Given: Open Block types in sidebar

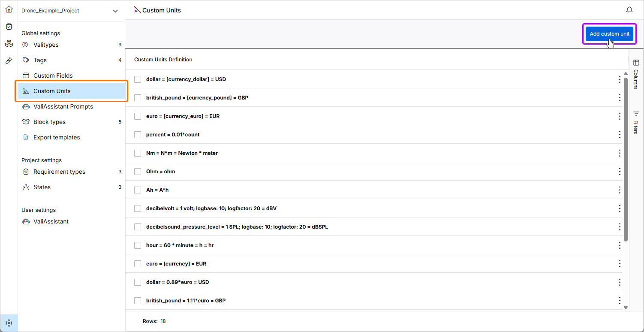Looking at the screenshot, I should tap(49, 122).
